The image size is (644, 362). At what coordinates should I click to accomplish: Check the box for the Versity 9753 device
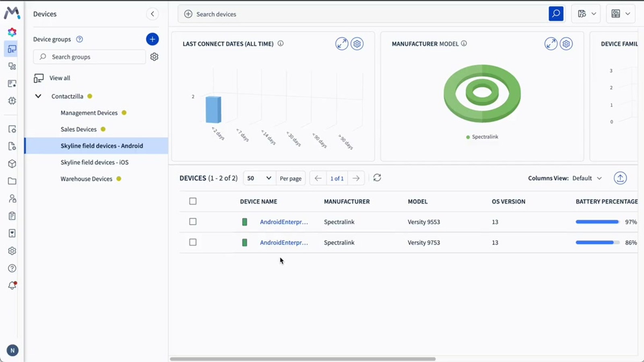pyautogui.click(x=193, y=242)
